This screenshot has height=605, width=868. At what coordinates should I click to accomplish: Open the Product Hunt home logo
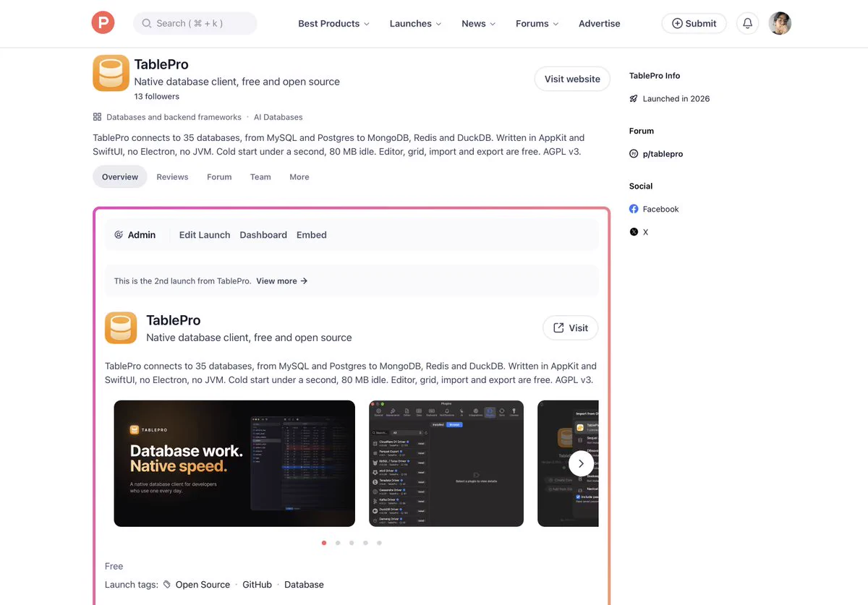pyautogui.click(x=103, y=23)
